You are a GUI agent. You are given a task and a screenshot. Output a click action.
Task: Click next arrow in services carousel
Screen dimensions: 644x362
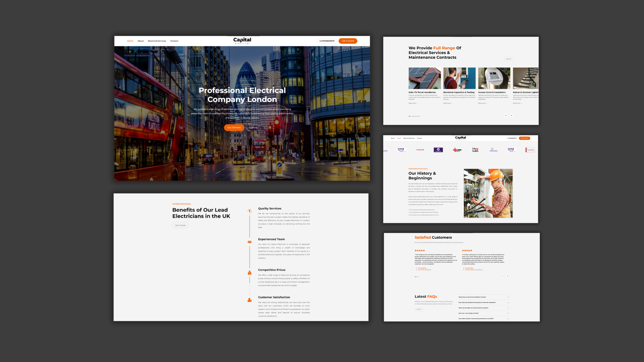[511, 116]
